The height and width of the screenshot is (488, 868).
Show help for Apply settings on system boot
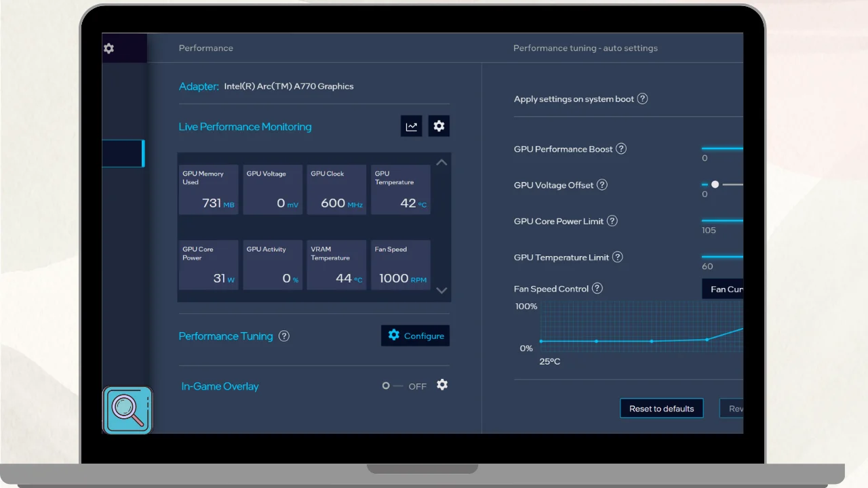click(642, 99)
